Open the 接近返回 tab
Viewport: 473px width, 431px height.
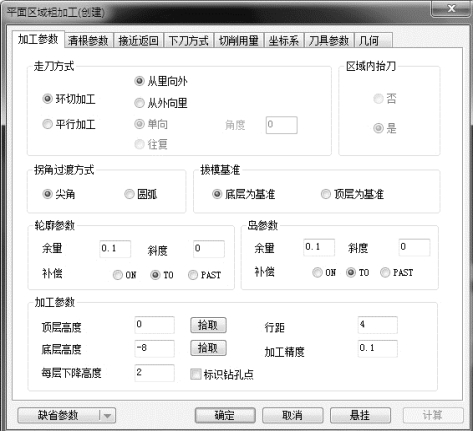coord(138,41)
